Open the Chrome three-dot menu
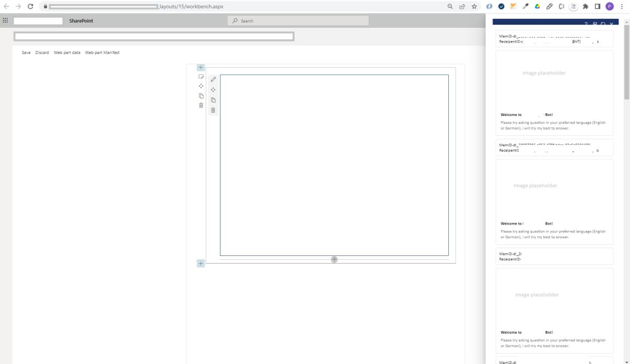This screenshot has width=630, height=364. (x=622, y=6)
